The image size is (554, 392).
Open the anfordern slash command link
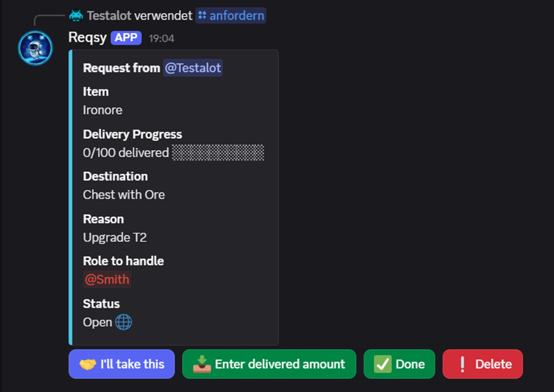237,15
